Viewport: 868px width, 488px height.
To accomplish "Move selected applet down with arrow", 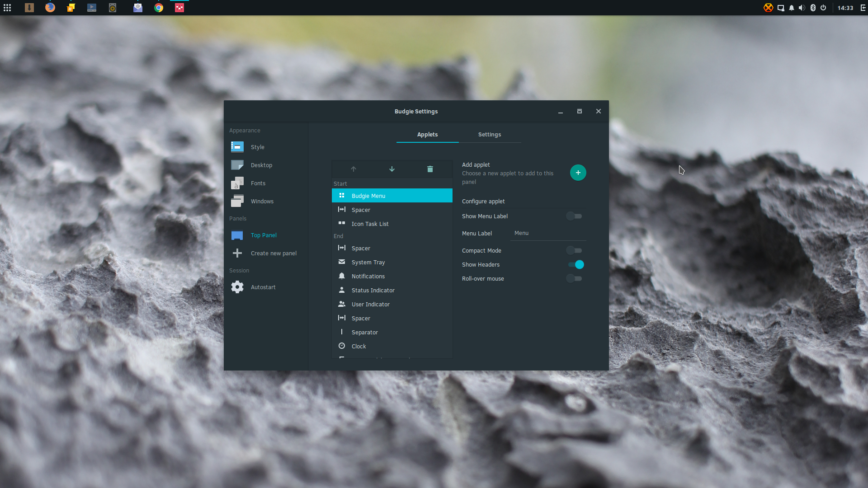I will pos(392,169).
